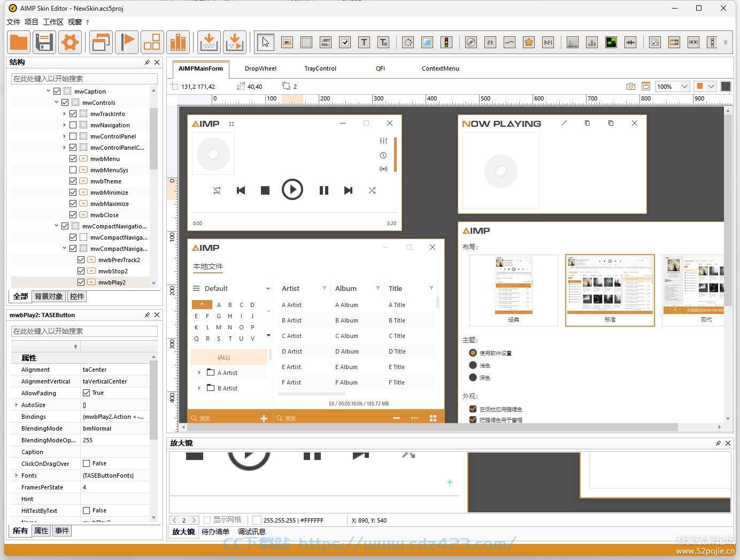This screenshot has height=560, width=740.
Task: Enable the mwNavigation checkbox
Action: pyautogui.click(x=73, y=125)
